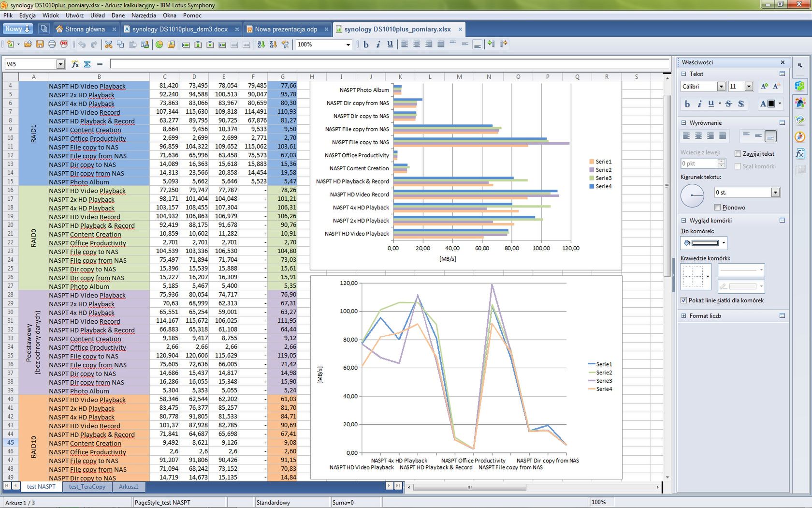The height and width of the screenshot is (508, 812).
Task: Insert a chart with the pie chart icon
Action: coord(159,44)
